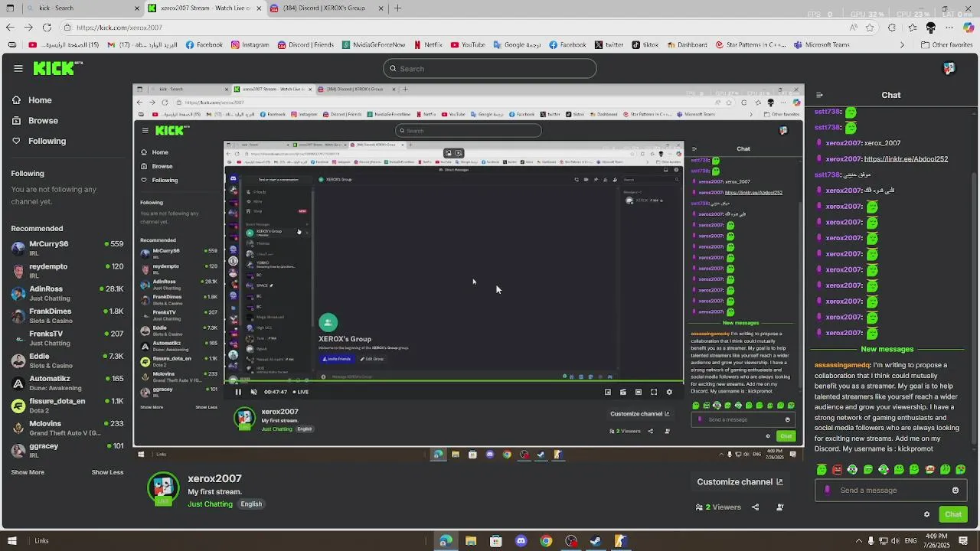Open tiktok bookmark
The height and width of the screenshot is (551, 980).
click(645, 45)
